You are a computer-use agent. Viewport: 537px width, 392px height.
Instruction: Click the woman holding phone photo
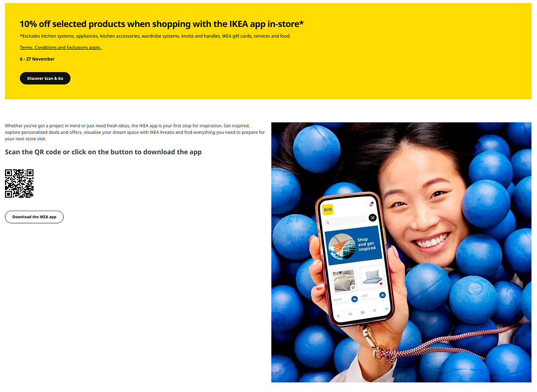click(401, 252)
